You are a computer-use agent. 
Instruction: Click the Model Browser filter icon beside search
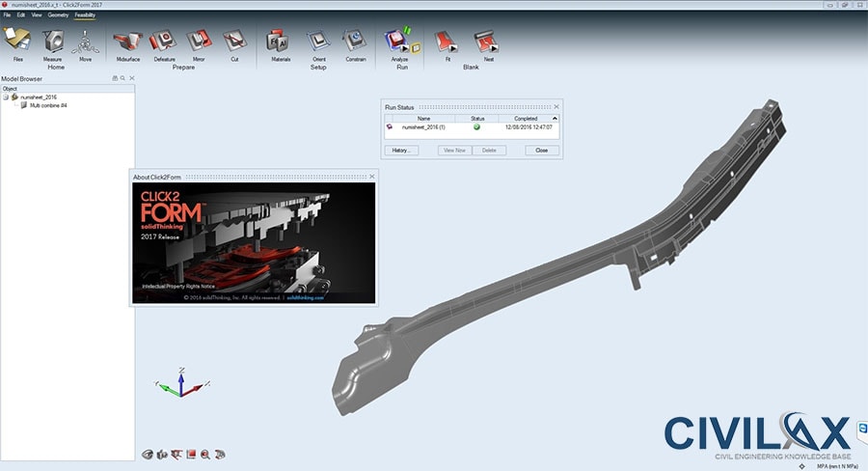115,78
